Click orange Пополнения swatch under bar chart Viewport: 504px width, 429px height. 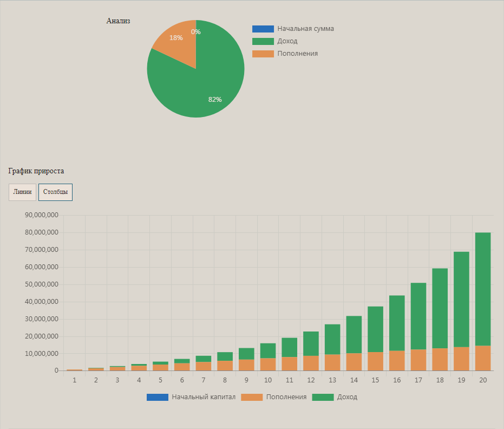point(252,397)
